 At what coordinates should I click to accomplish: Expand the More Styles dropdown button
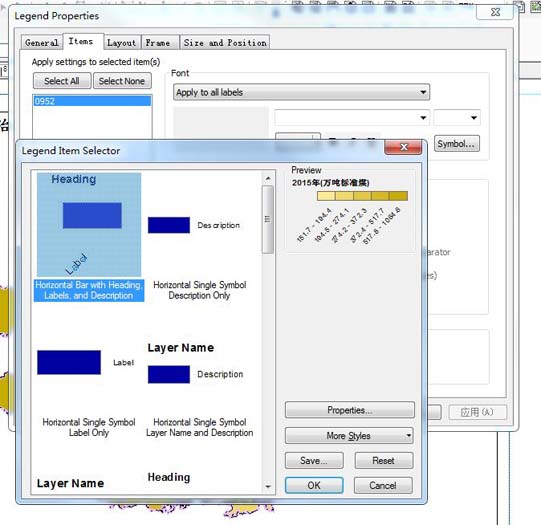[x=349, y=436]
